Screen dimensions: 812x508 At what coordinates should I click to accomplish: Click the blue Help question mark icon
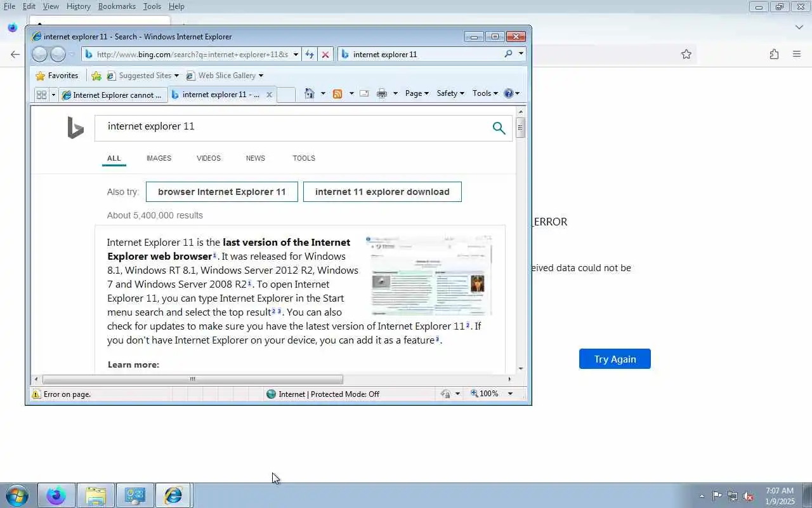coord(508,93)
